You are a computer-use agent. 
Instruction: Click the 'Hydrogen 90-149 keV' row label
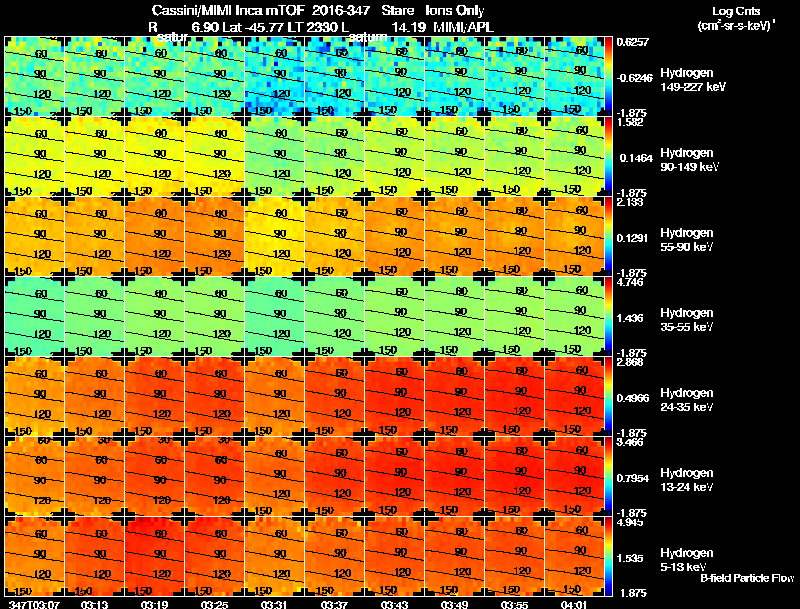coord(690,160)
